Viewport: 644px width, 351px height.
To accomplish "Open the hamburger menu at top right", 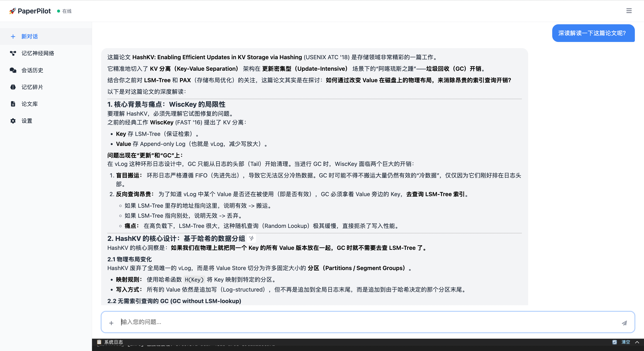I will click(x=629, y=11).
